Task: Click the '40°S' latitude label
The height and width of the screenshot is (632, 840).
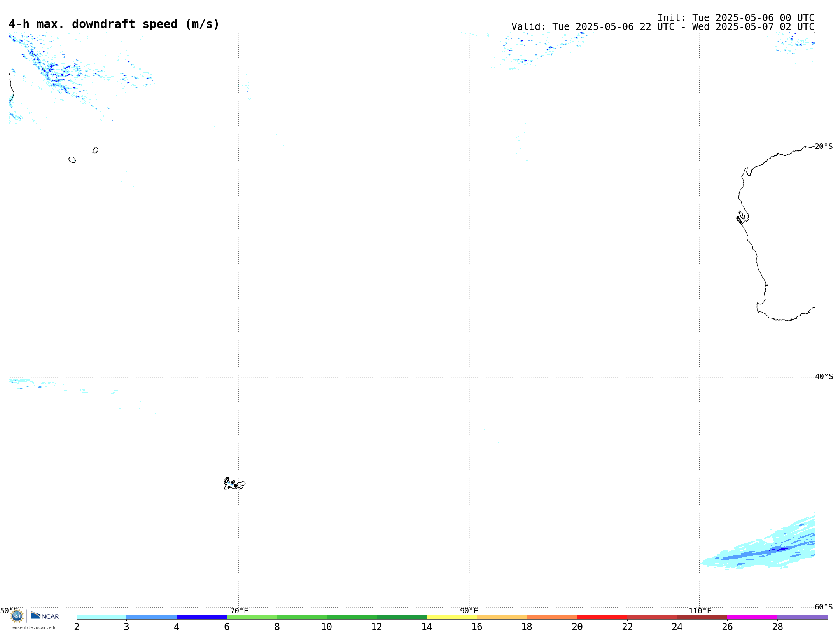Action: click(x=824, y=377)
